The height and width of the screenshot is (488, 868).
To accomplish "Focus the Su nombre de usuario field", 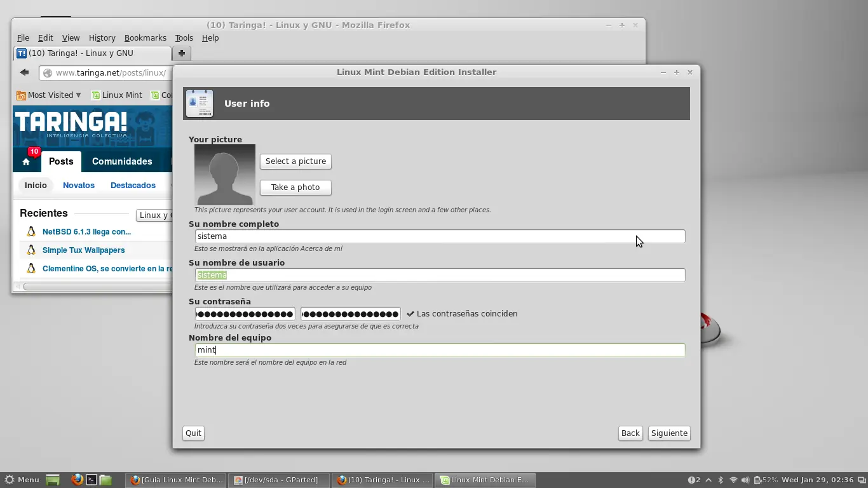I will (440, 275).
